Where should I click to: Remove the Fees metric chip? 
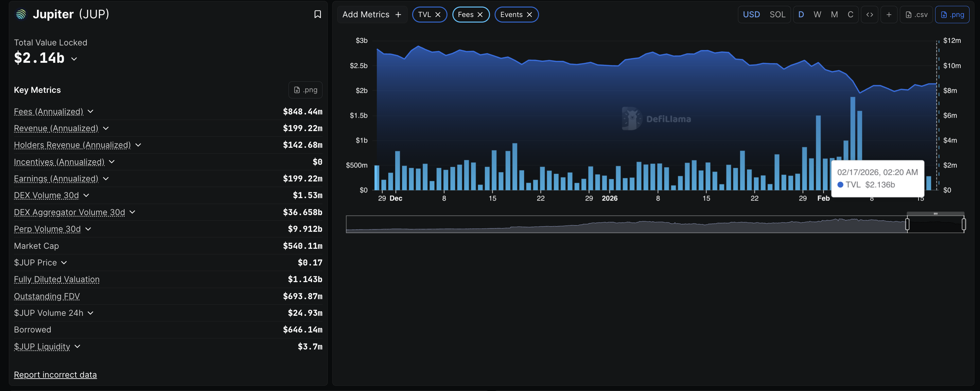point(480,14)
